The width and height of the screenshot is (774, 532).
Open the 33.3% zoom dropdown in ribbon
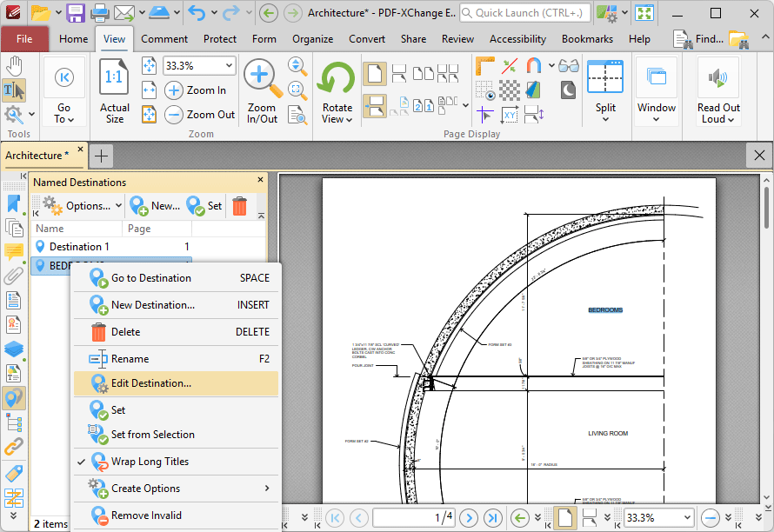pos(229,66)
